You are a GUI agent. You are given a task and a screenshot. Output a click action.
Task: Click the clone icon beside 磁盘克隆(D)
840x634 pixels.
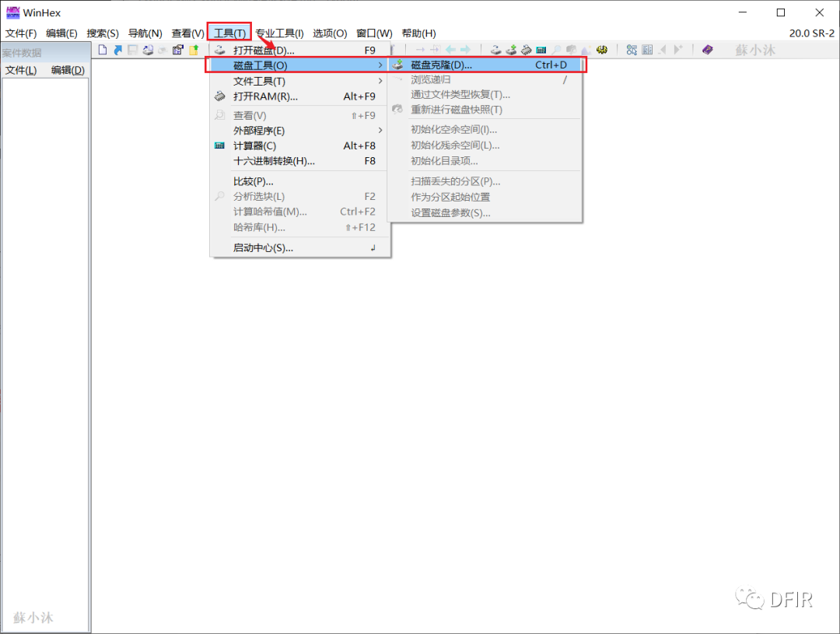[x=397, y=65]
